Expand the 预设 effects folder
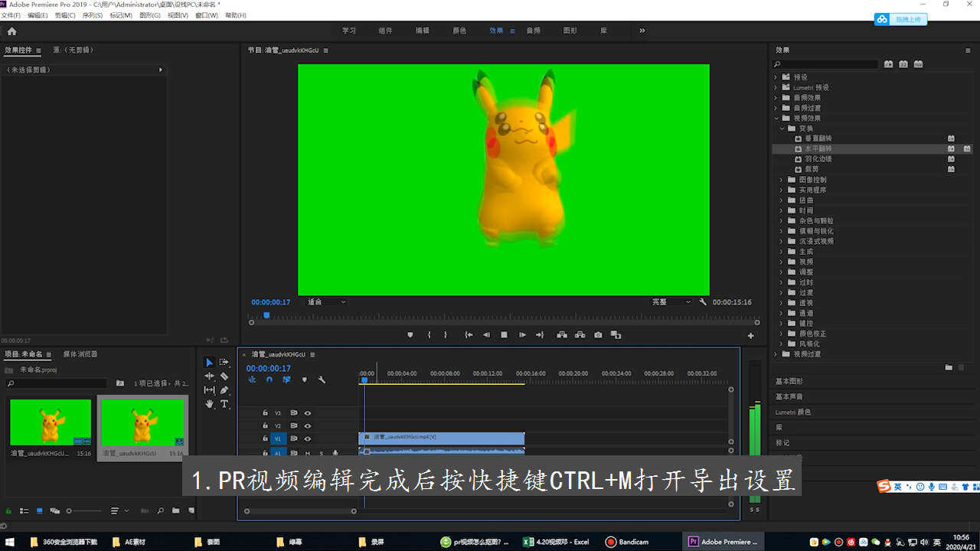Viewport: 980px width, 551px height. (776, 77)
